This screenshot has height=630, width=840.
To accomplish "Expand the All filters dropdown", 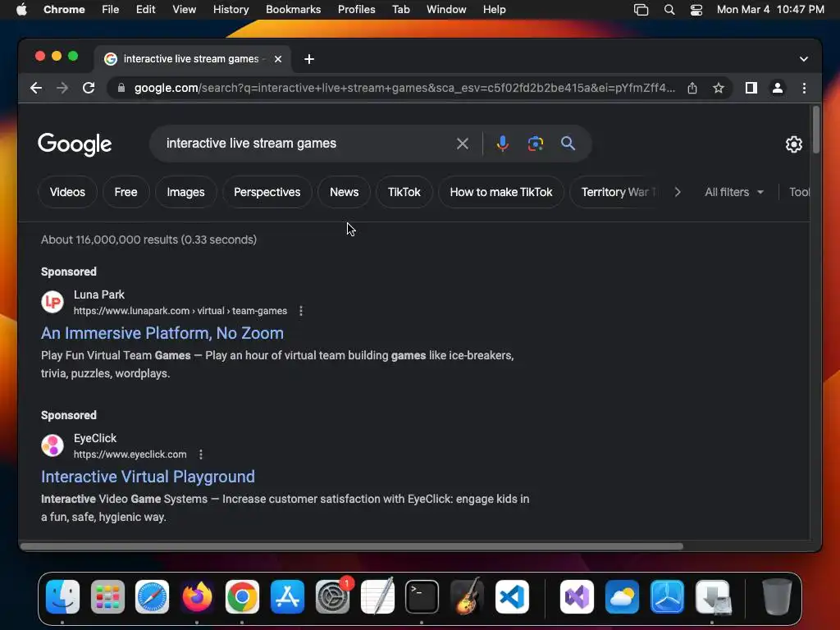I will (734, 192).
